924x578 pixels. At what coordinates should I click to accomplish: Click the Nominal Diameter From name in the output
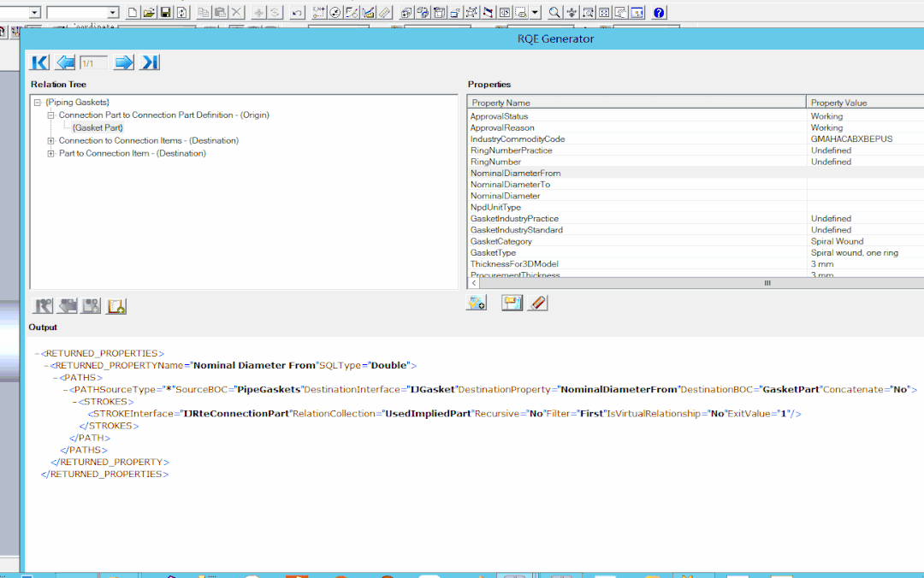point(255,366)
